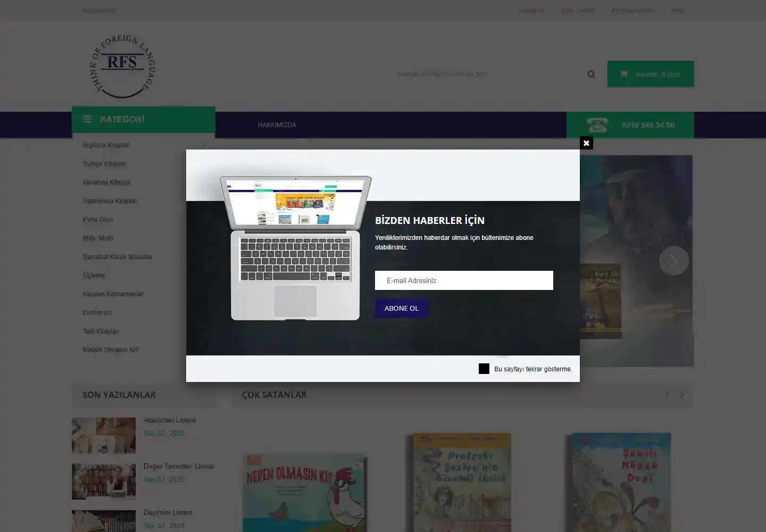Click the phone number 0216 346 34 50

coord(648,125)
